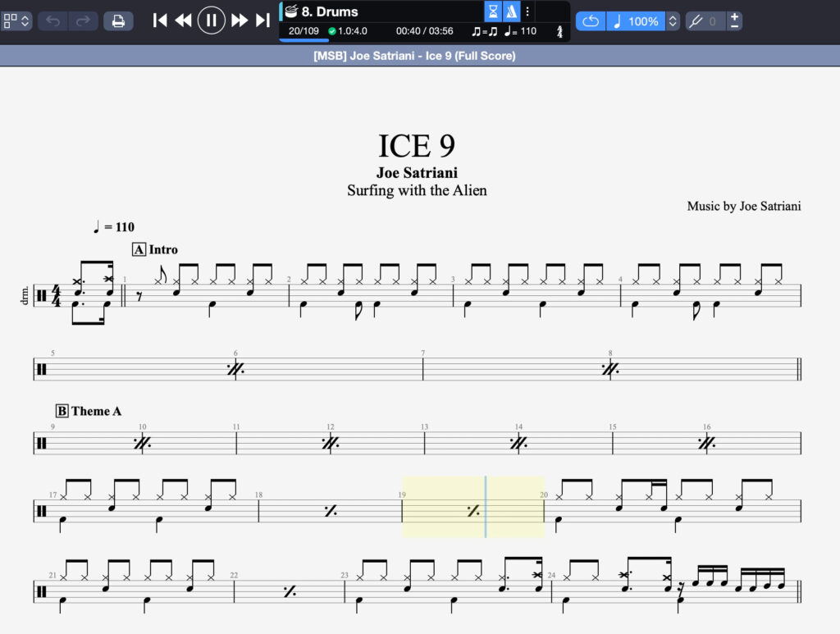Open the playback speed stepper chevrons
Viewport: 840px width, 634px height.
coord(673,21)
